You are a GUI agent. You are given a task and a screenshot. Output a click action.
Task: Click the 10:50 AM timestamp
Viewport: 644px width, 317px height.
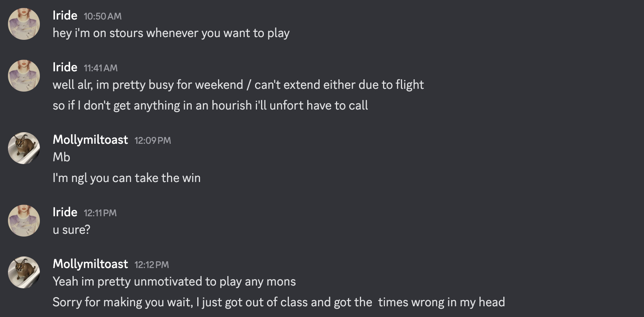coord(102,16)
